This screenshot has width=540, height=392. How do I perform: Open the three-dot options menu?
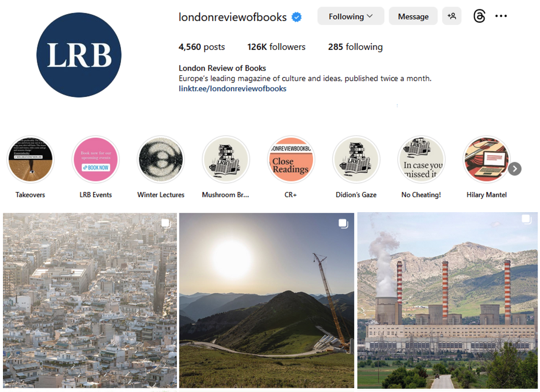click(x=501, y=16)
